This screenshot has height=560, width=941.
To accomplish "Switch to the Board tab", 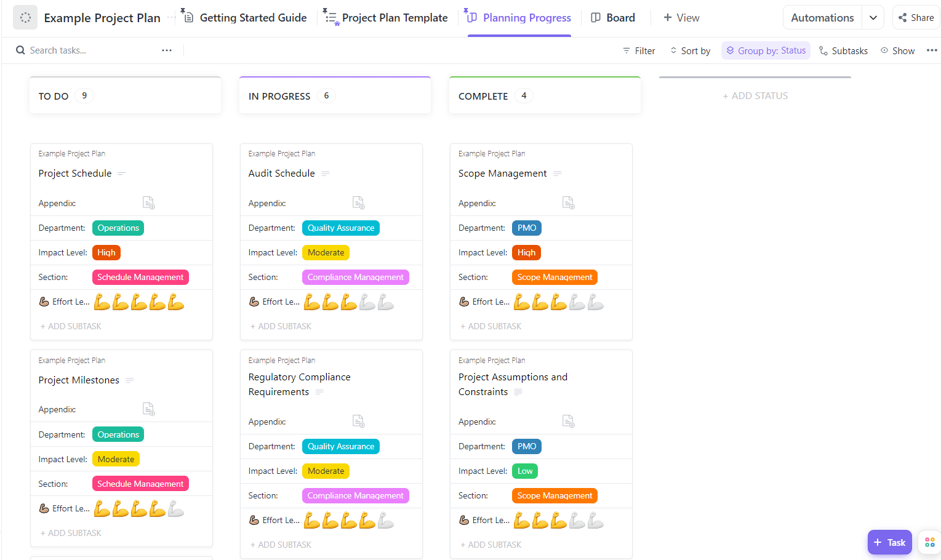I will (613, 18).
